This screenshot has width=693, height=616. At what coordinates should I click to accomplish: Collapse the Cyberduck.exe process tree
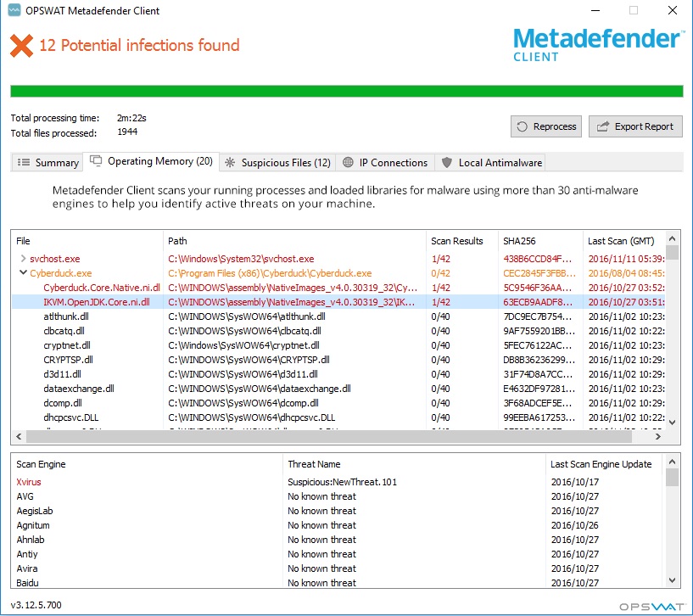tap(23, 272)
